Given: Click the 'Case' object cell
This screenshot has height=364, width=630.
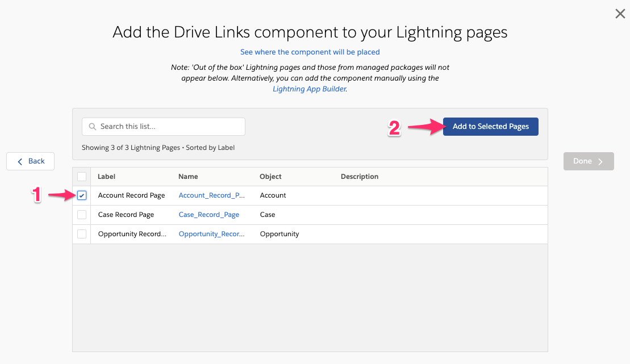Looking at the screenshot, I should point(267,215).
